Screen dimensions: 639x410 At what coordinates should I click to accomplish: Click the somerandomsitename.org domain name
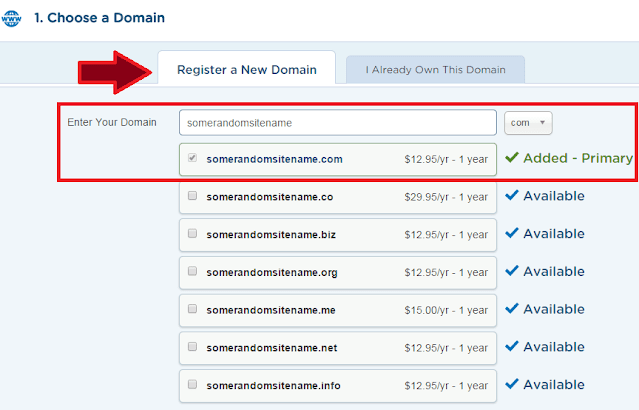(272, 273)
